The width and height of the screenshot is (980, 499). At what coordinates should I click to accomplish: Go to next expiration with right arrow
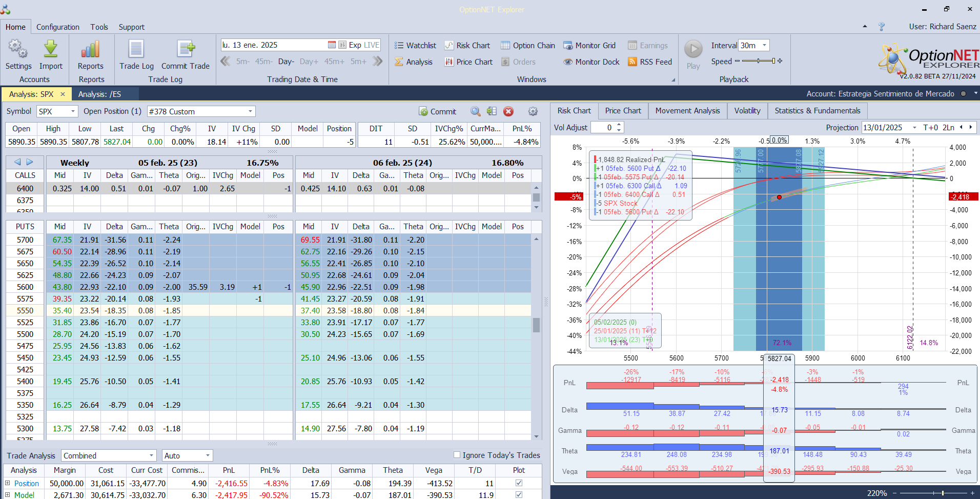pos(30,162)
